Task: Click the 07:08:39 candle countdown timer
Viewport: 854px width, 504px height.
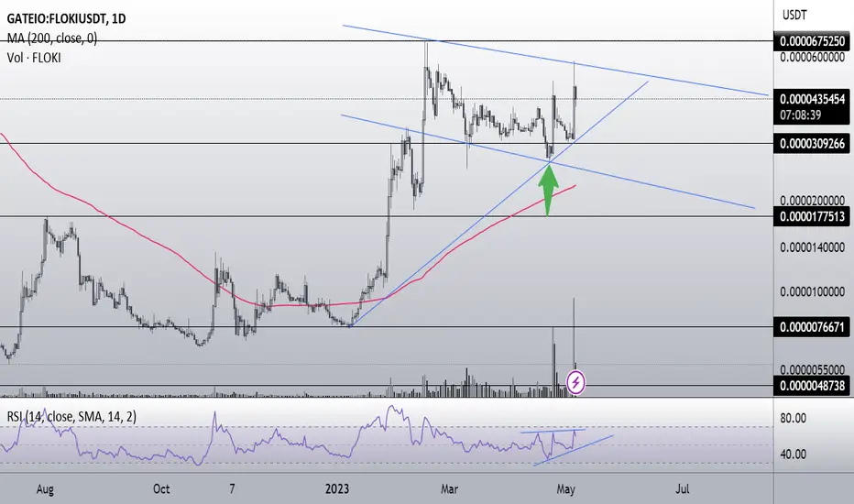Action: click(800, 115)
